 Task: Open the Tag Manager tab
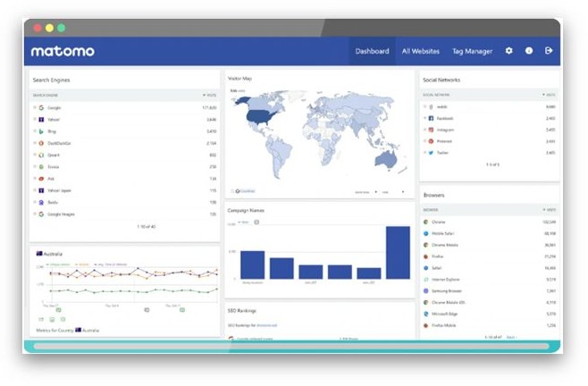[x=472, y=51]
